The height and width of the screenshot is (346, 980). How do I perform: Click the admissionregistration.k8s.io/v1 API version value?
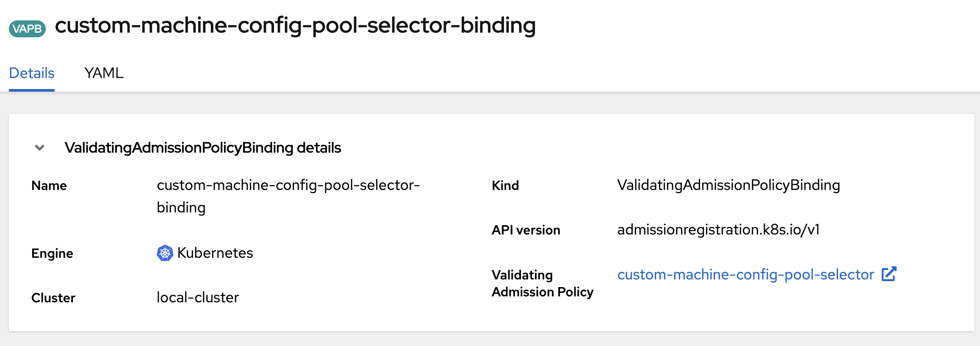click(x=718, y=230)
